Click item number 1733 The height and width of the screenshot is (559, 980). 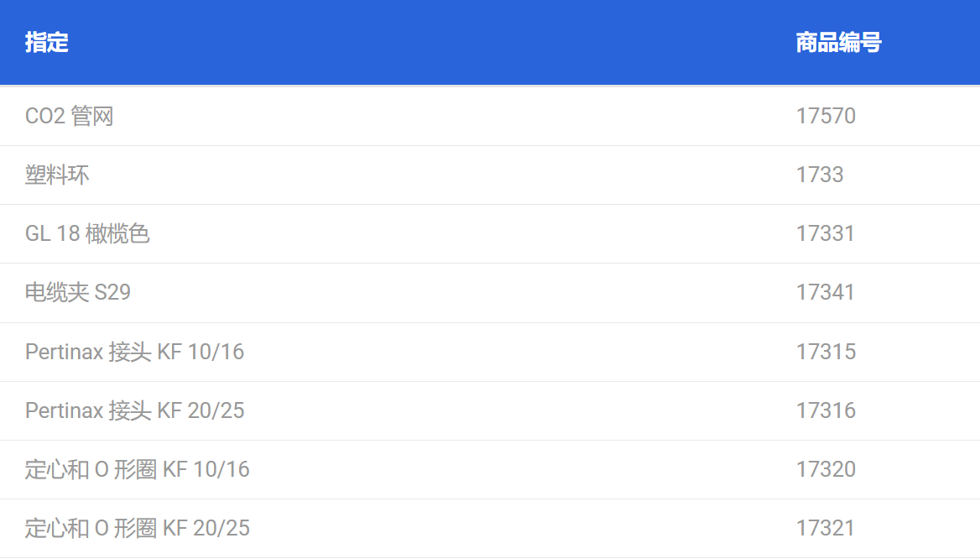tap(820, 175)
